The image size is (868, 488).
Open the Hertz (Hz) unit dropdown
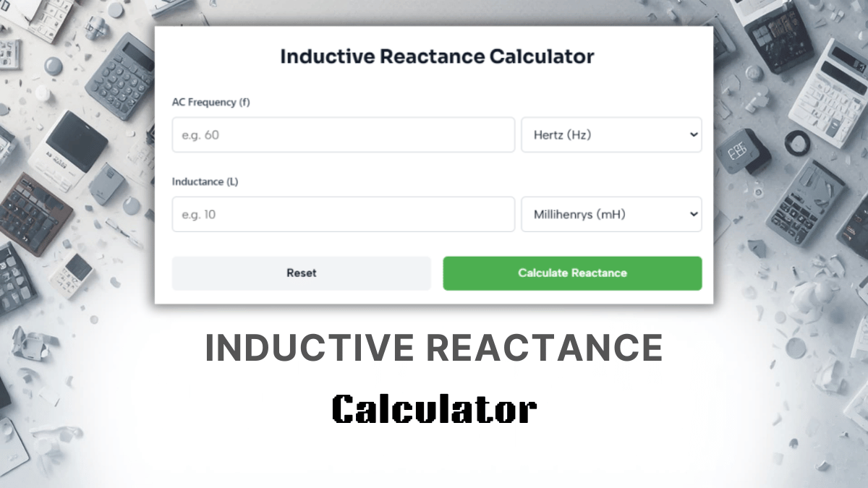pos(611,134)
